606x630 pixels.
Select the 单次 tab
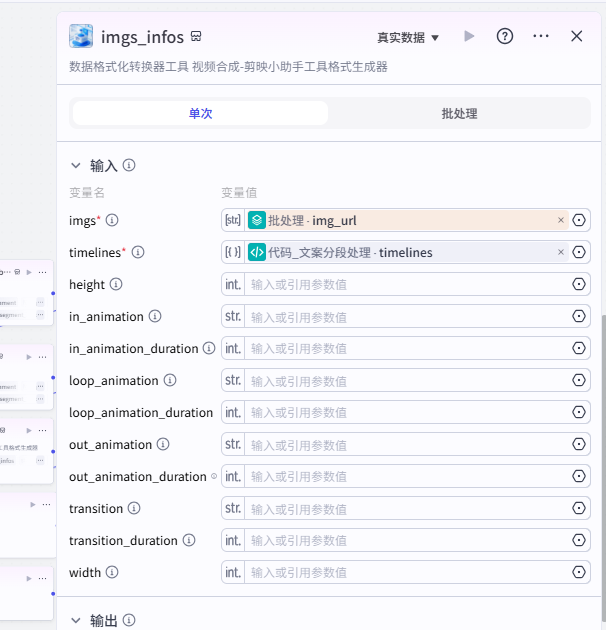200,113
